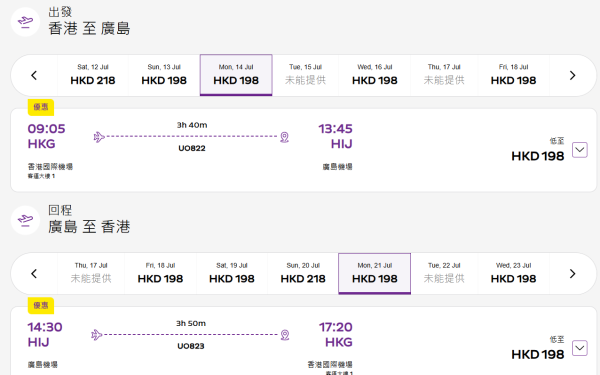Screen dimensions: 600x375
Task: Select departure date Mon, 14 Jul
Action: (x=236, y=75)
